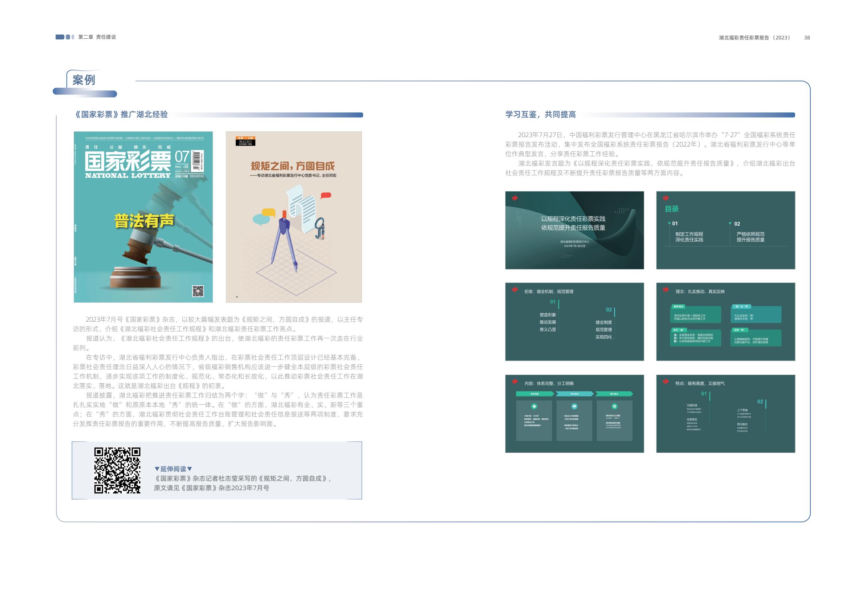Click the paragraph starting 2023年7月27日
This screenshot has height=589, width=868.
point(650,144)
